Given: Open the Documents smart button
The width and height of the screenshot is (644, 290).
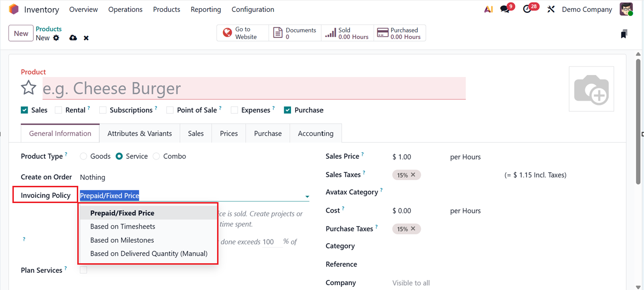Looking at the screenshot, I should click(x=296, y=32).
